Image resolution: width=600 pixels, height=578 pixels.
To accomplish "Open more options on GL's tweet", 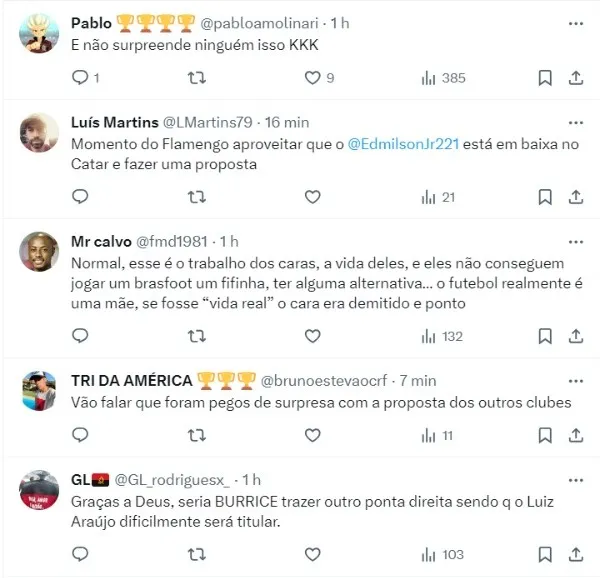I will click(x=576, y=480).
